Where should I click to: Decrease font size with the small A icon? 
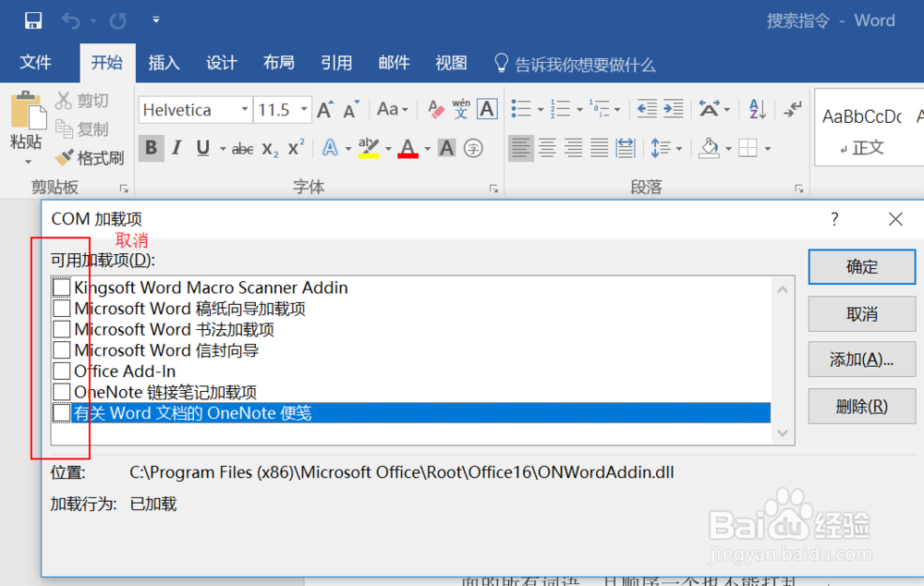(x=351, y=110)
